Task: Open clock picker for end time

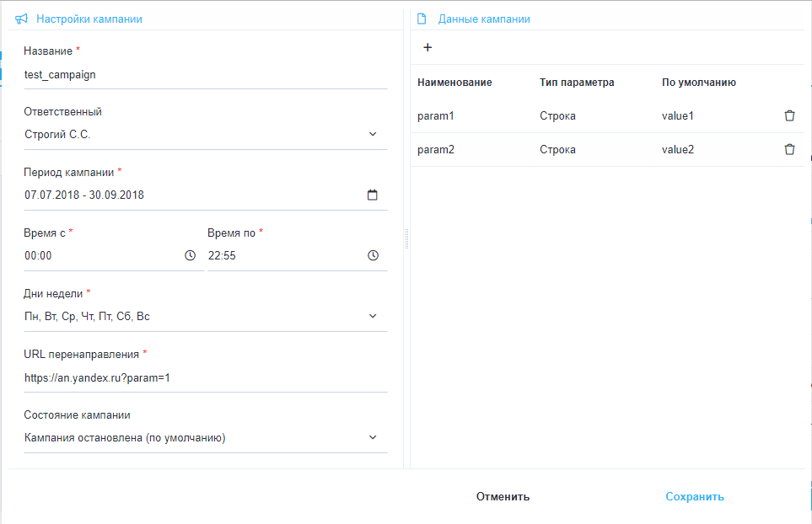Action: coord(373,255)
